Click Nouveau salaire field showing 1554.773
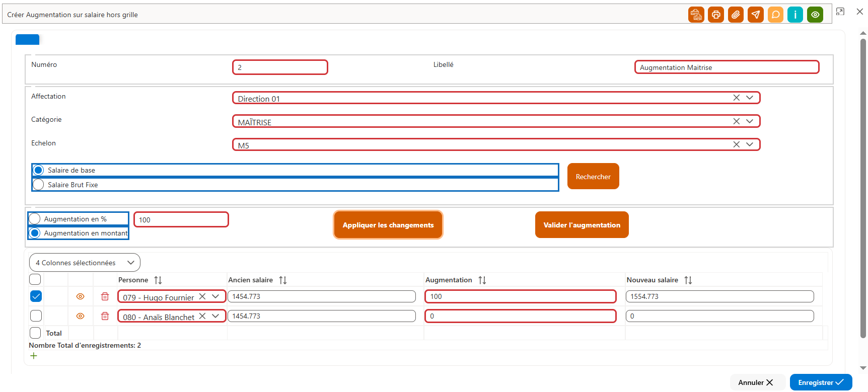The height and width of the screenshot is (392, 868). 720,296
